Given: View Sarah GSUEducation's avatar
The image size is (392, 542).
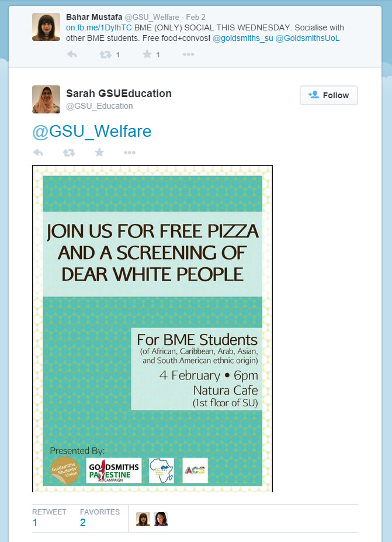Looking at the screenshot, I should (x=46, y=99).
